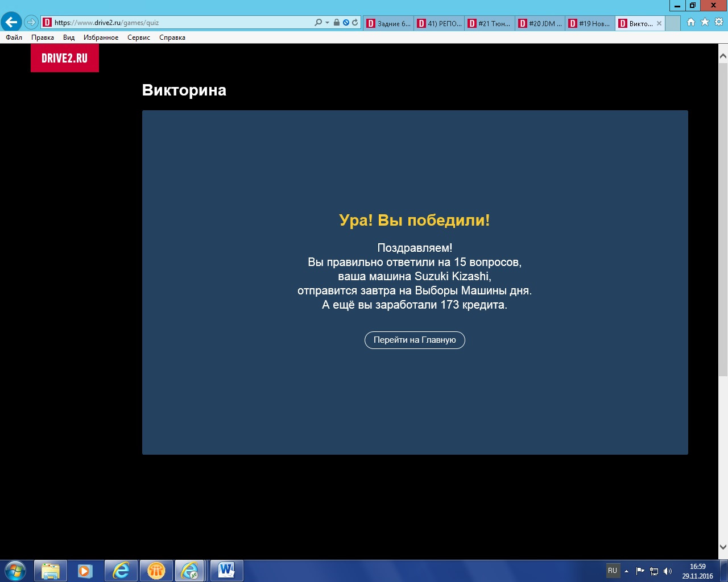Open browser Tools with the gear icon
The image size is (728, 582).
719,22
